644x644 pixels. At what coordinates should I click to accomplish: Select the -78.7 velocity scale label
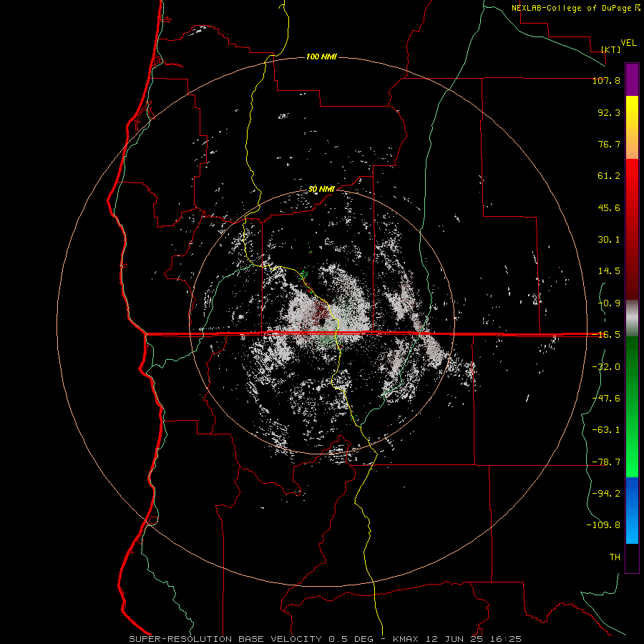[x=606, y=462]
